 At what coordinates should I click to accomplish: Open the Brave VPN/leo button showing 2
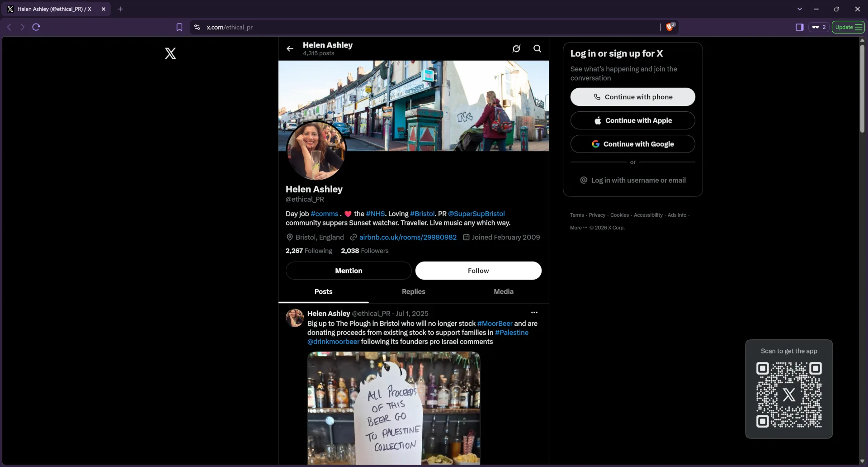[x=819, y=27]
